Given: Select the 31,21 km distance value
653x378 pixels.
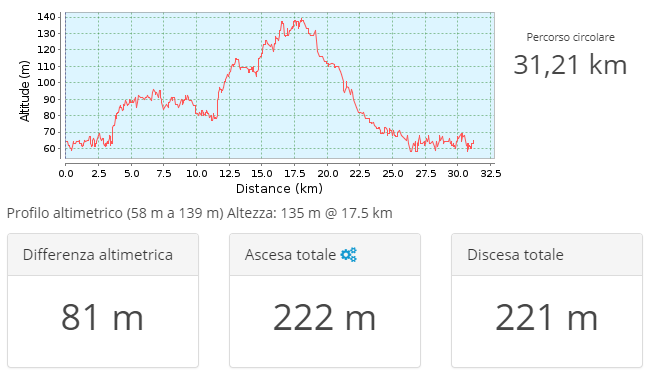Looking at the screenshot, I should (x=570, y=65).
